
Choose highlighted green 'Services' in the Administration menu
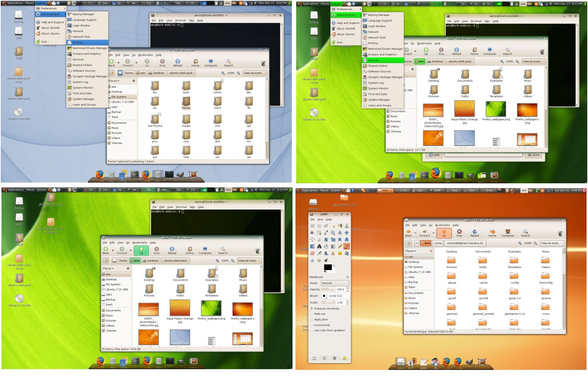(383, 60)
